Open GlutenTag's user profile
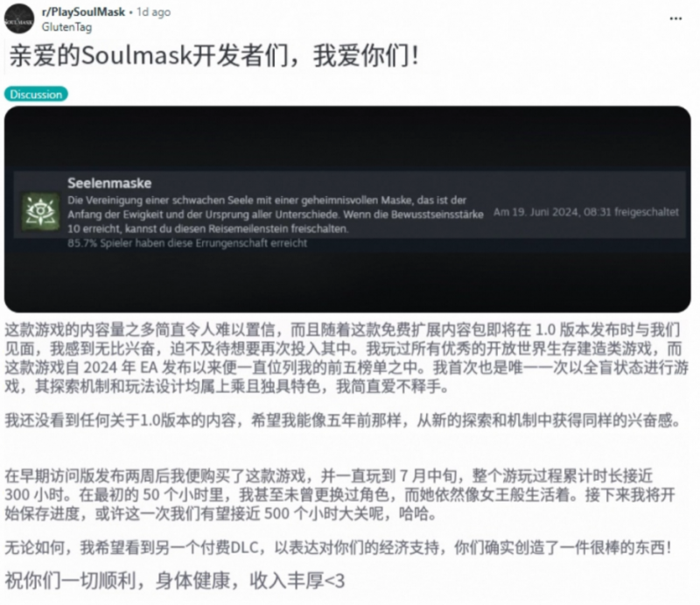The image size is (700, 605). coord(67,27)
